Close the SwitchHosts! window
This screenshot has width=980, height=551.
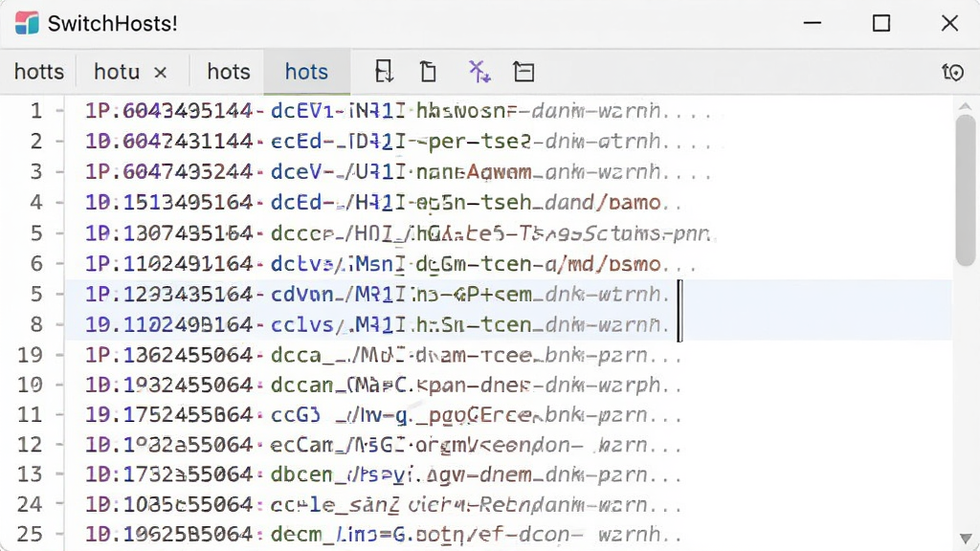coord(949,23)
